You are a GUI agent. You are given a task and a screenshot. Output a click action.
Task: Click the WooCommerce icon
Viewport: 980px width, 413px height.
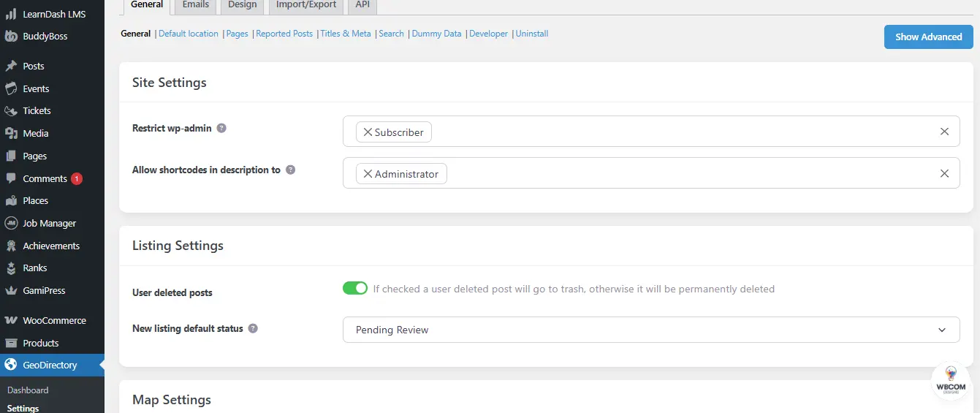(x=11, y=320)
